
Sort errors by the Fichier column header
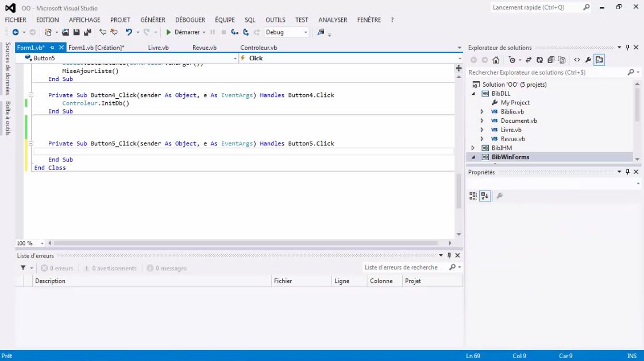tap(302, 281)
